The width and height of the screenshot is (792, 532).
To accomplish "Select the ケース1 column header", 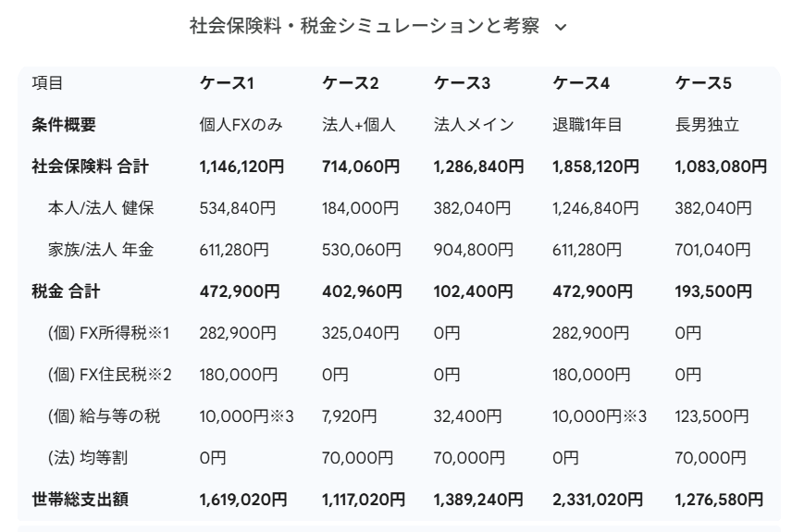I will click(227, 83).
